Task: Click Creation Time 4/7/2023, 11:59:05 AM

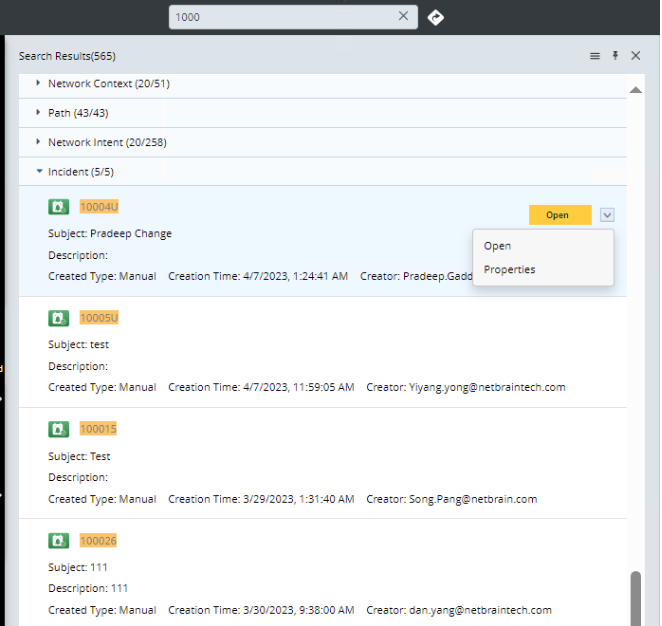Action: pos(261,388)
